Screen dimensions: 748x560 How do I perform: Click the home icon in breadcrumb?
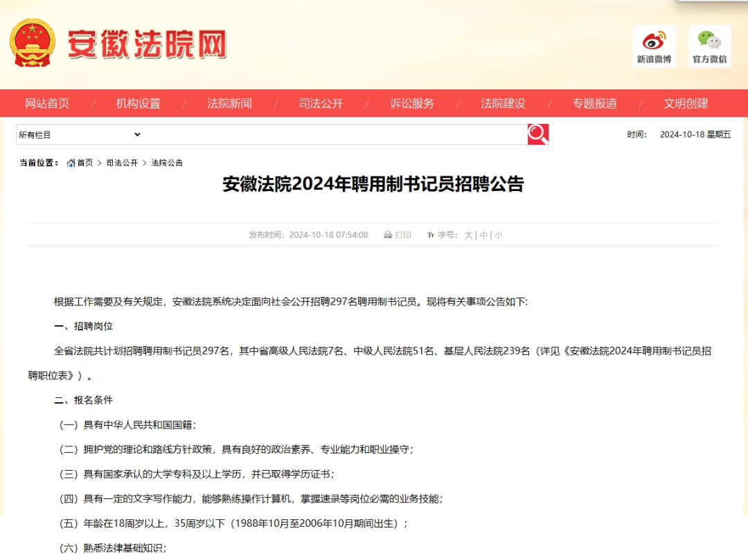coord(71,163)
